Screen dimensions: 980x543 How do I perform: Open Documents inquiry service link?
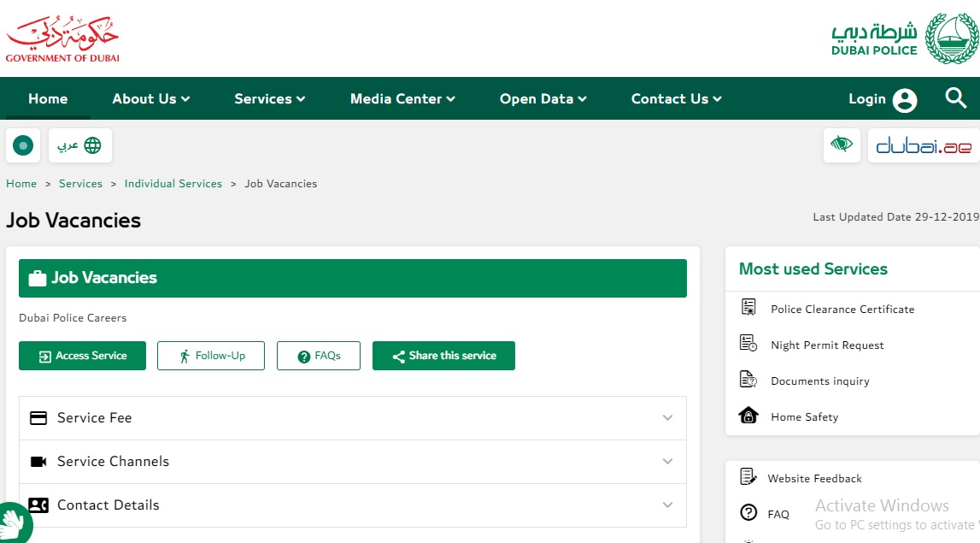820,381
